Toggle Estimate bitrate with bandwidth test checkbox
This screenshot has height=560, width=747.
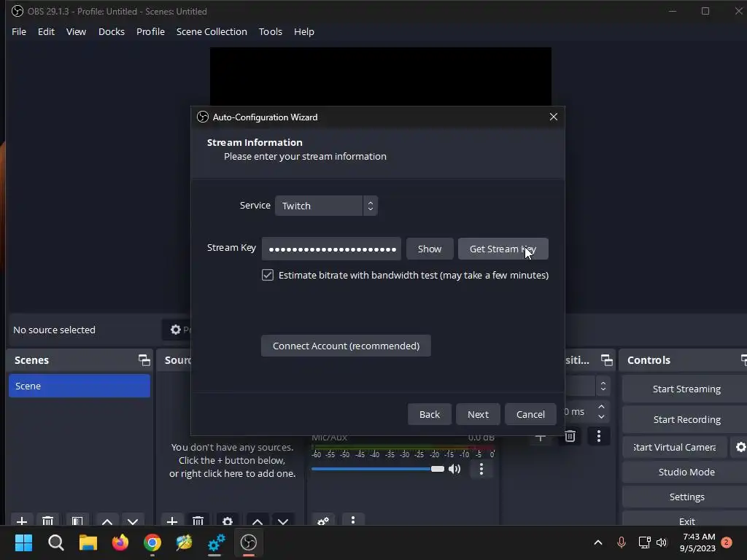pos(267,275)
